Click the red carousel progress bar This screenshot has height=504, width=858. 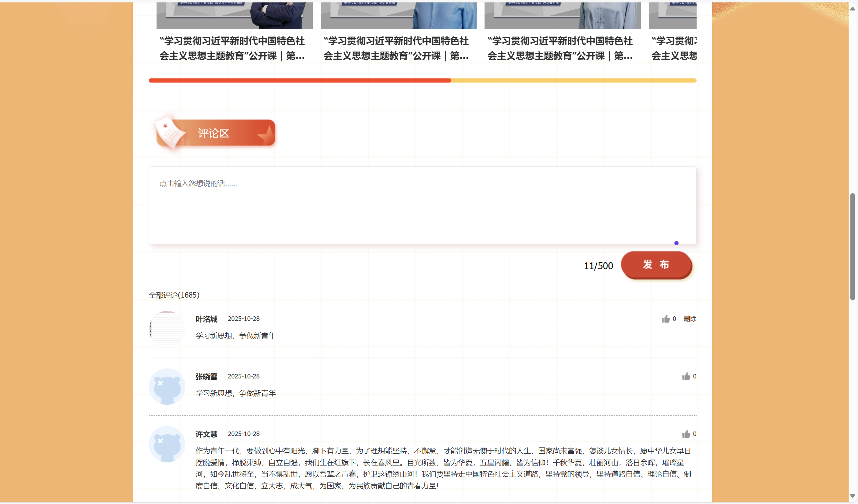pos(300,80)
